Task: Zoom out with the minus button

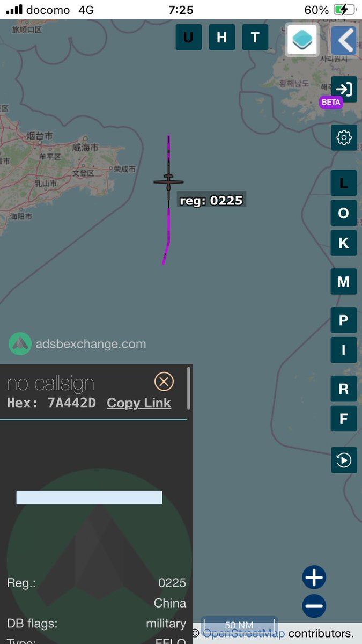Action: [314, 606]
